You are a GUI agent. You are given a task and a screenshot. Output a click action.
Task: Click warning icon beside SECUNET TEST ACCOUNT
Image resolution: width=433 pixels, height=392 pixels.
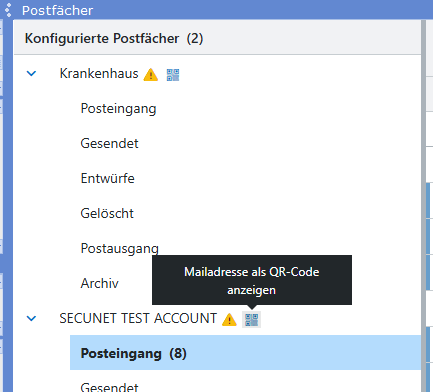tap(229, 320)
